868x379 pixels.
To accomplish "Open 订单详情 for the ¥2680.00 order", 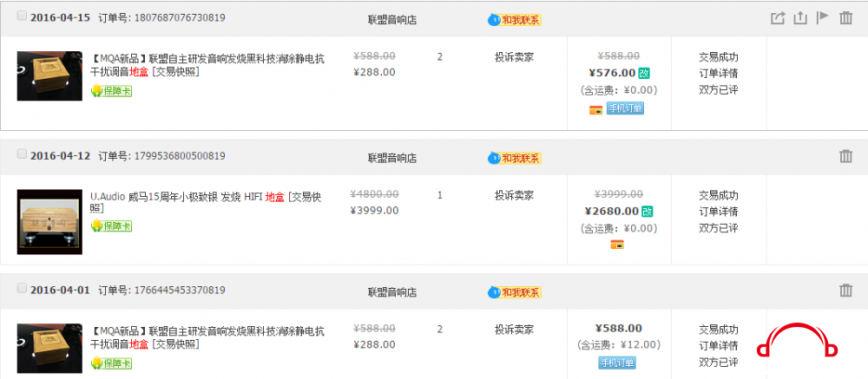I will pyautogui.click(x=719, y=212).
